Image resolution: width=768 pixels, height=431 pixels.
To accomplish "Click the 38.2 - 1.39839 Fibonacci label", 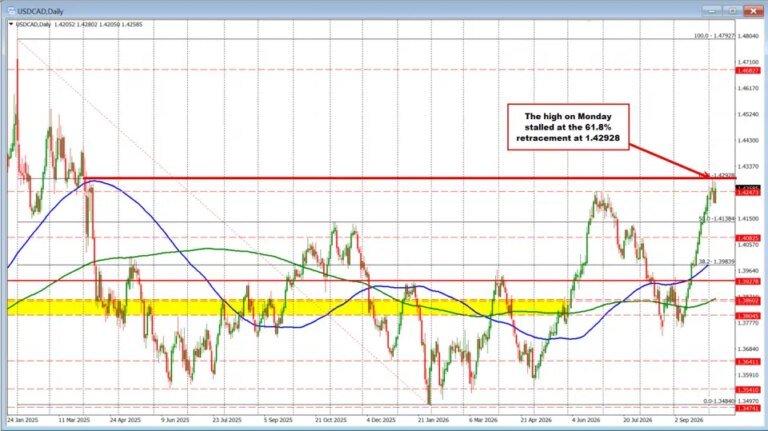I will 717,262.
